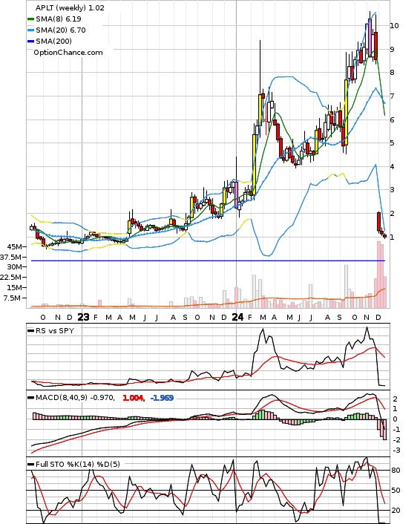This screenshot has height=524, width=420.
Task: Click the SMA(8) 6.19 legend label
Action: [x=59, y=19]
